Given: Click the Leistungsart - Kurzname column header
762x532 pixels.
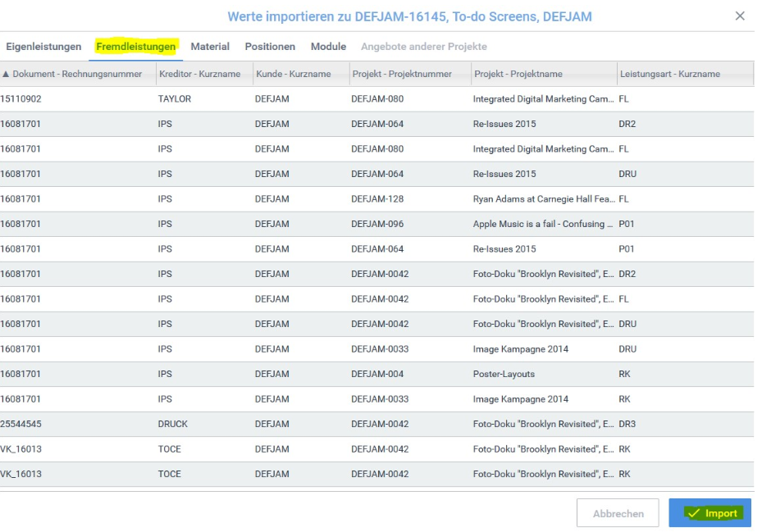Looking at the screenshot, I should click(x=685, y=74).
